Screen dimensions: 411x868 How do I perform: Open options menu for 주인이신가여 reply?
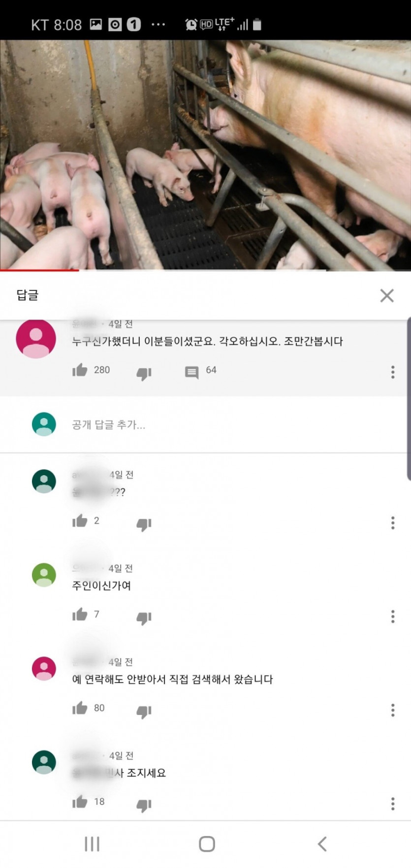pos(392,616)
